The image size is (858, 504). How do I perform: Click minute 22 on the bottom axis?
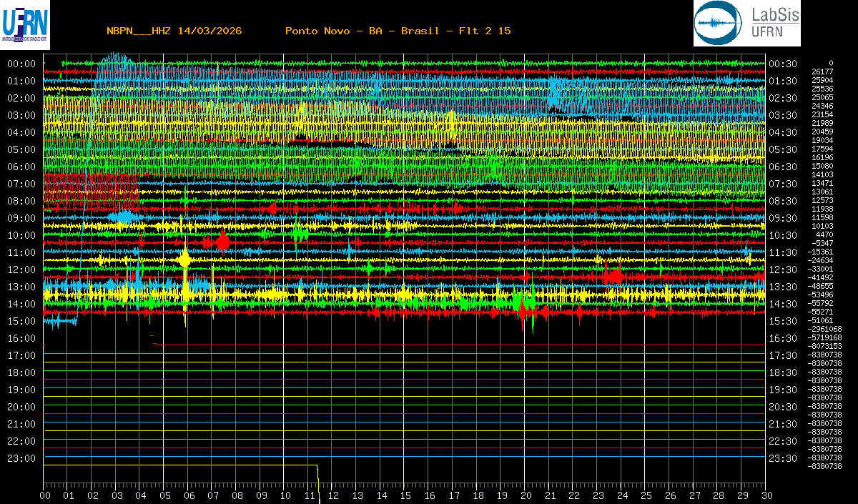click(x=573, y=495)
